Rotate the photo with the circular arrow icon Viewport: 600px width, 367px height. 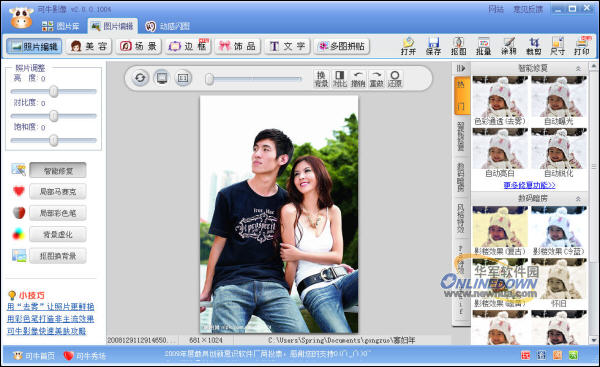[140, 78]
